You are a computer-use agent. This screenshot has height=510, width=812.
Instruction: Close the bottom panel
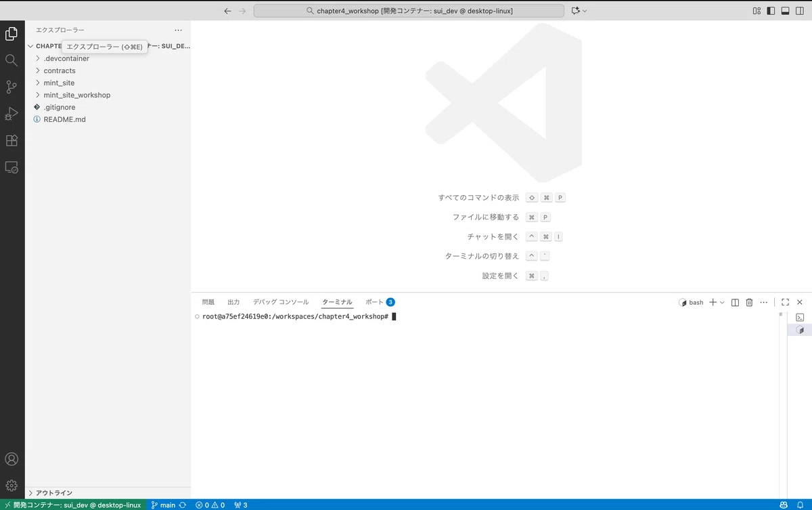coord(800,303)
